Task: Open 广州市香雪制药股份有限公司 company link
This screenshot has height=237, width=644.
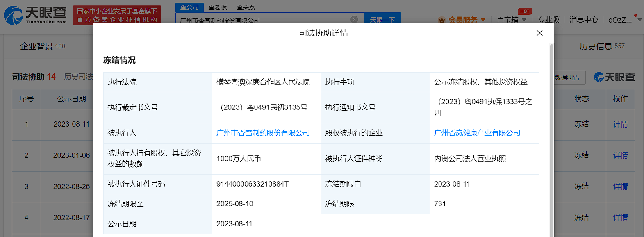Action: tap(263, 133)
